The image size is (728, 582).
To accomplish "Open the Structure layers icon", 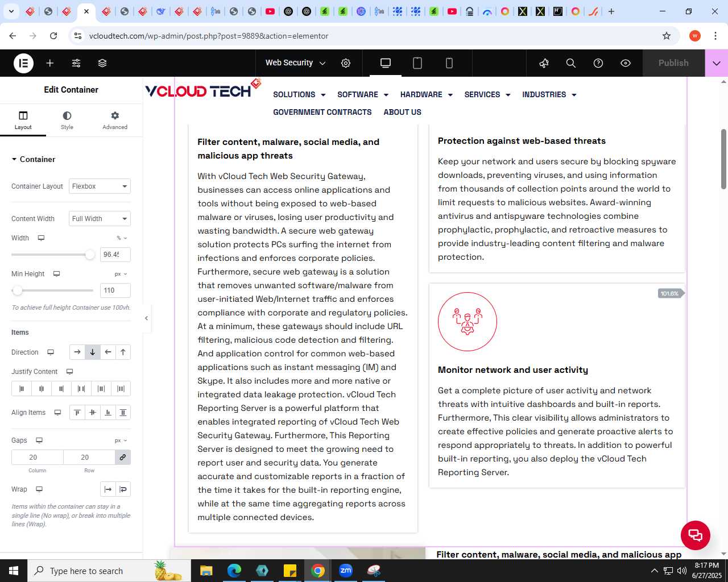I will [102, 63].
